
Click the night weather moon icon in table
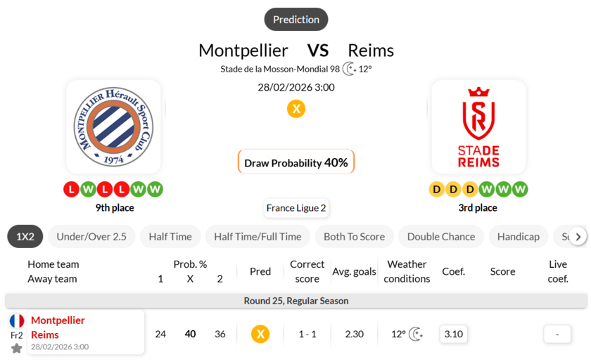[x=416, y=334]
